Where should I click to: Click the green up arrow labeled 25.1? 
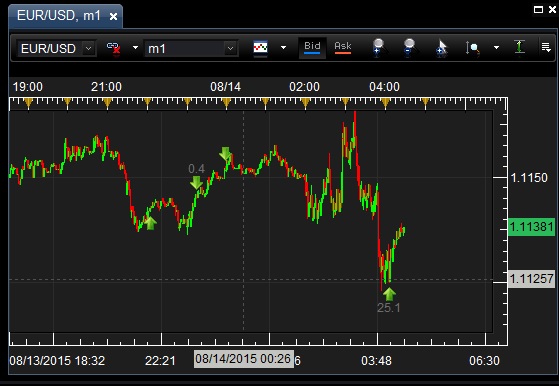pos(389,294)
